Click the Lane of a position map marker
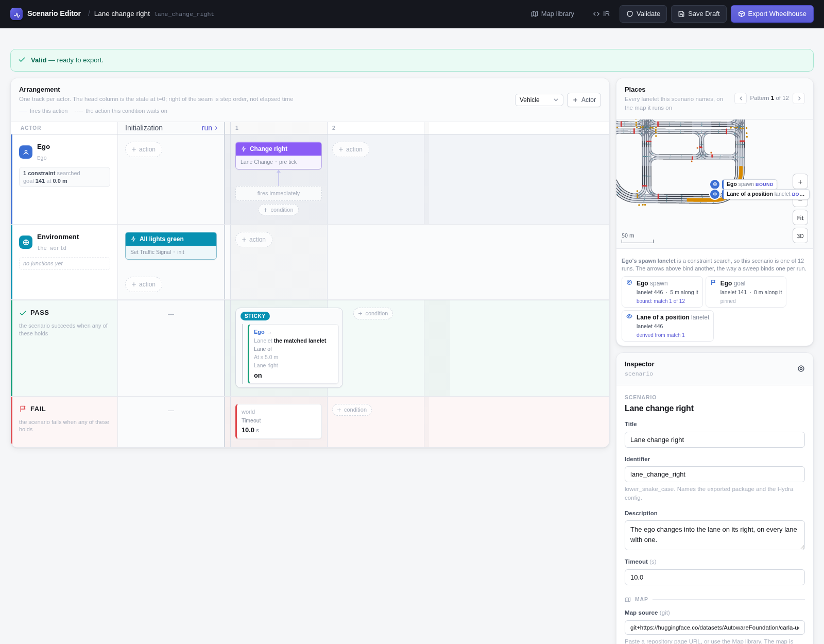Viewport: 824px width, 644px height. (715, 194)
